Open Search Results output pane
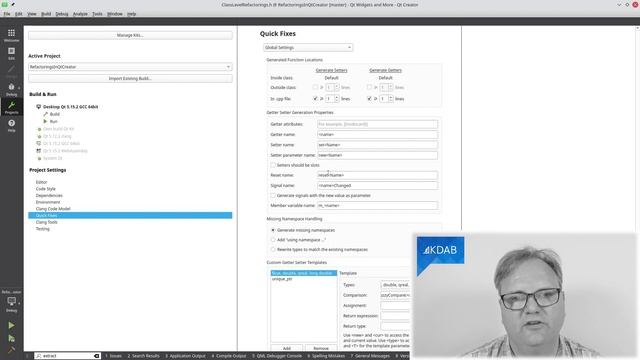The width and height of the screenshot is (640, 360). coord(143,356)
